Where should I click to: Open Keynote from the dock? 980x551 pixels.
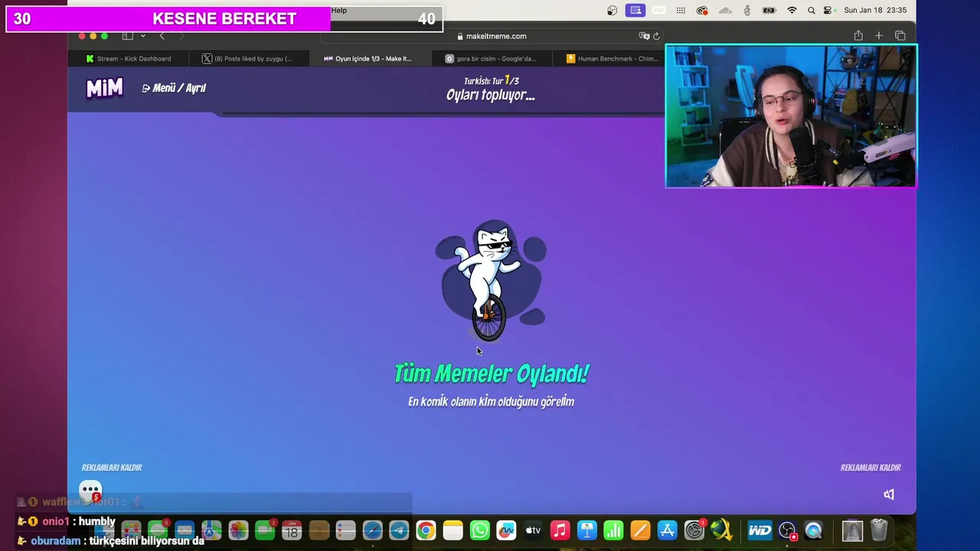pos(587,530)
